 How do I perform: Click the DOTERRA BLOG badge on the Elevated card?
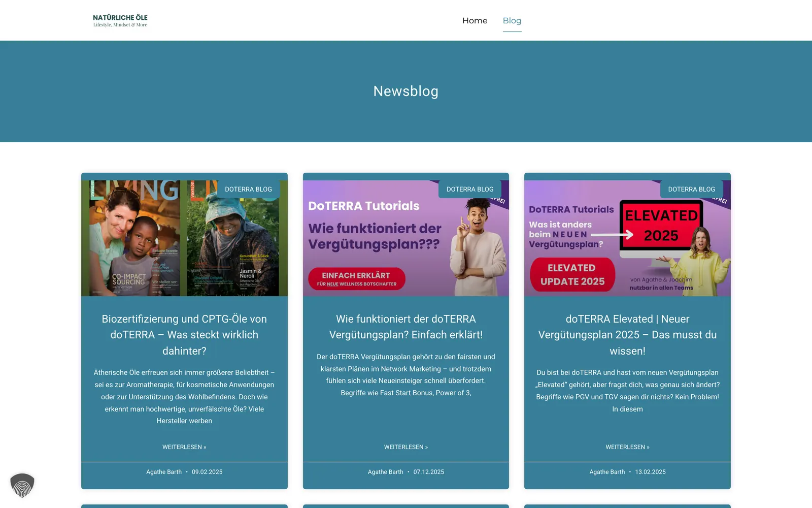point(692,189)
